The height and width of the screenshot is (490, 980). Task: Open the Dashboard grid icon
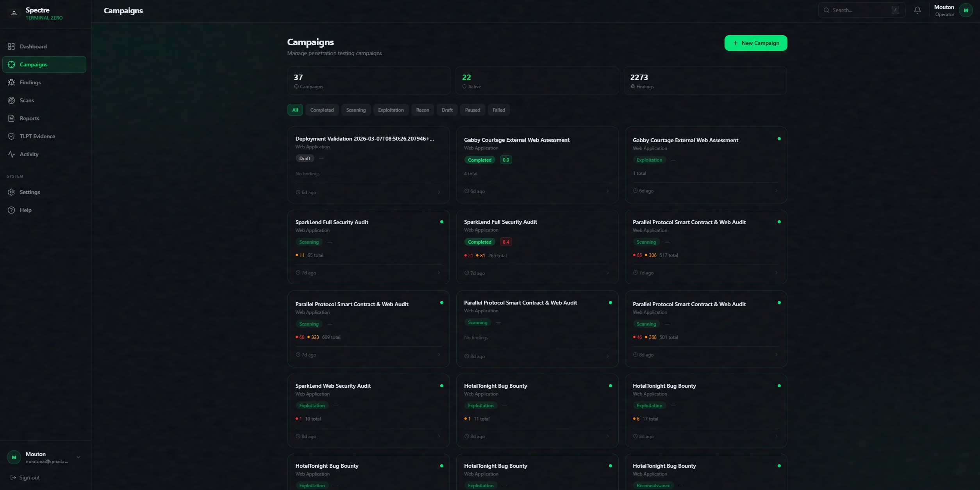tap(11, 46)
